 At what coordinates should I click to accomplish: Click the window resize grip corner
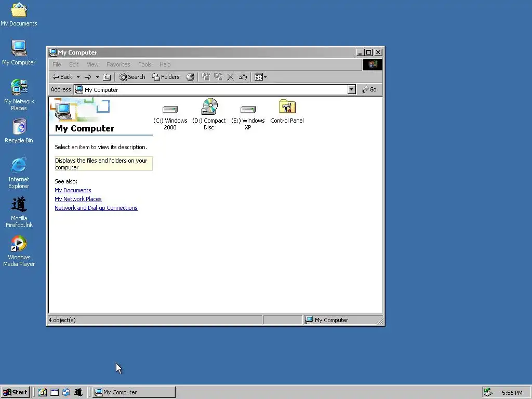click(380, 321)
